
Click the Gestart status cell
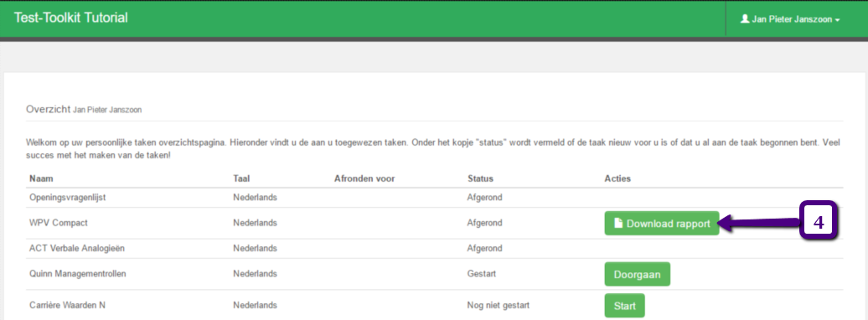(482, 273)
